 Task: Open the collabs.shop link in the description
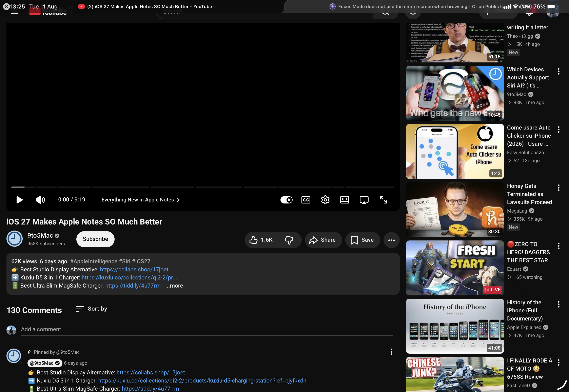[134, 269]
